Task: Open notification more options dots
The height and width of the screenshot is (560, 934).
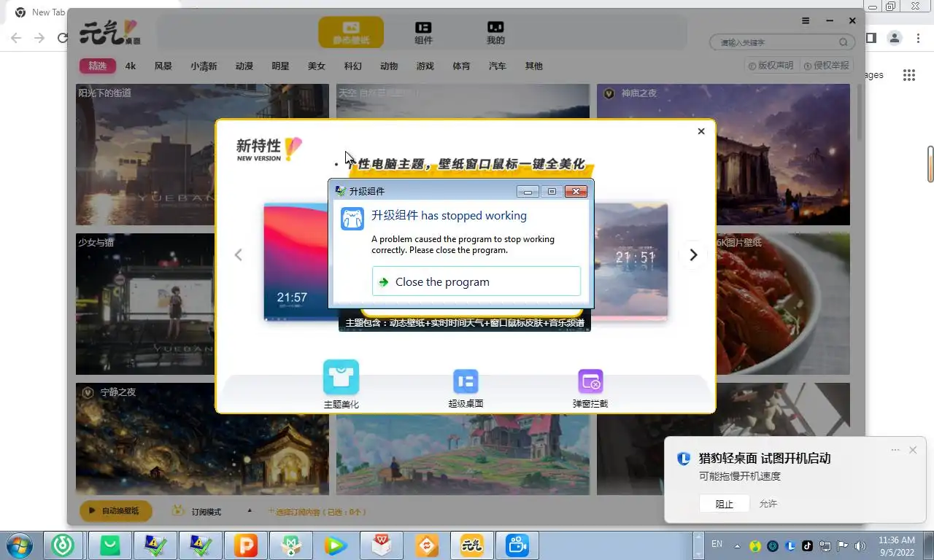Action: (x=895, y=450)
